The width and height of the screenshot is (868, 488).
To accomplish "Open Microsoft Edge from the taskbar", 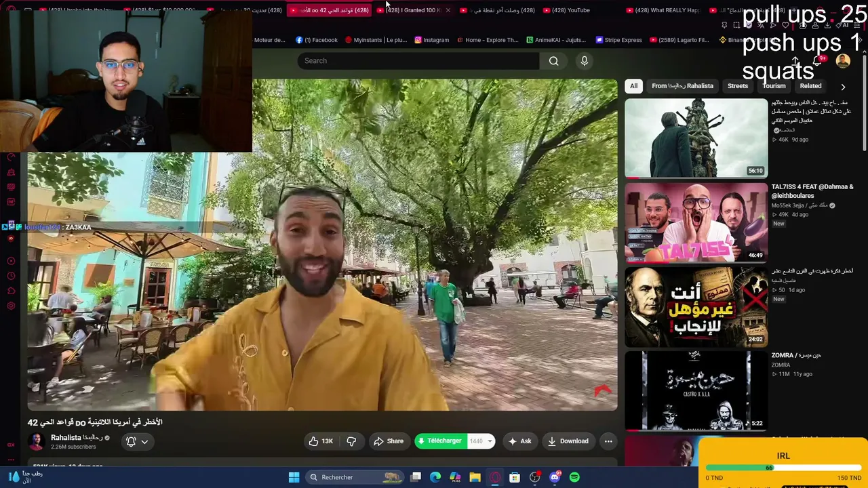I will point(435,477).
